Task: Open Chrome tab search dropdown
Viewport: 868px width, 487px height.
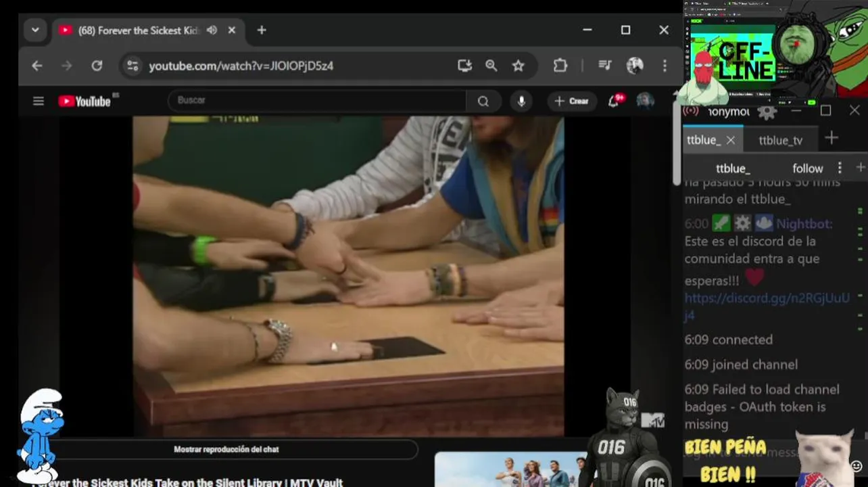Action: tap(35, 30)
